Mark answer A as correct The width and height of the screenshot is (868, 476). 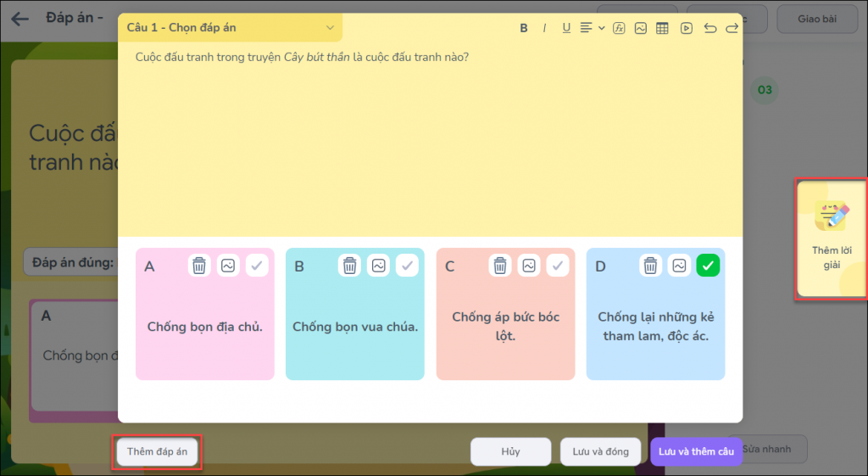click(257, 266)
